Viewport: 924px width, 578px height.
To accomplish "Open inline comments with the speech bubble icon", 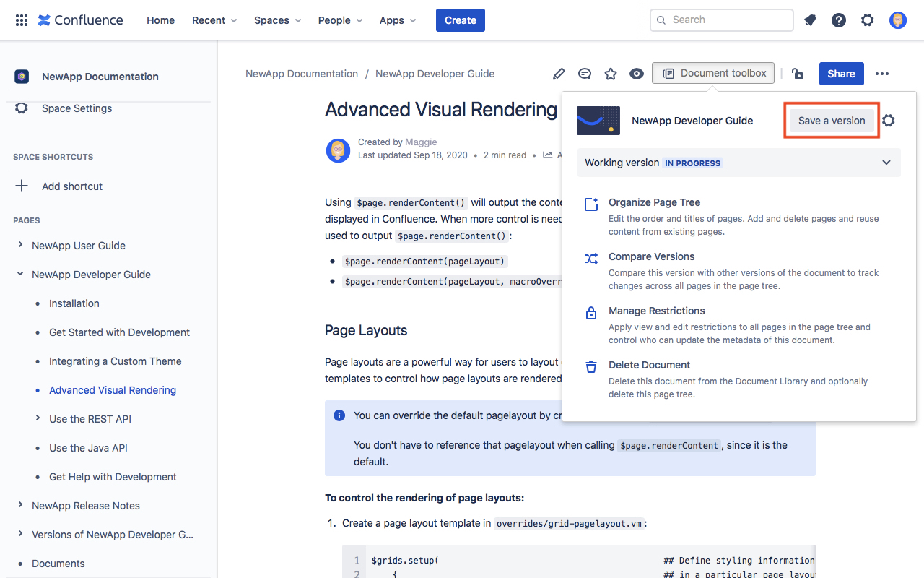I will click(x=584, y=73).
